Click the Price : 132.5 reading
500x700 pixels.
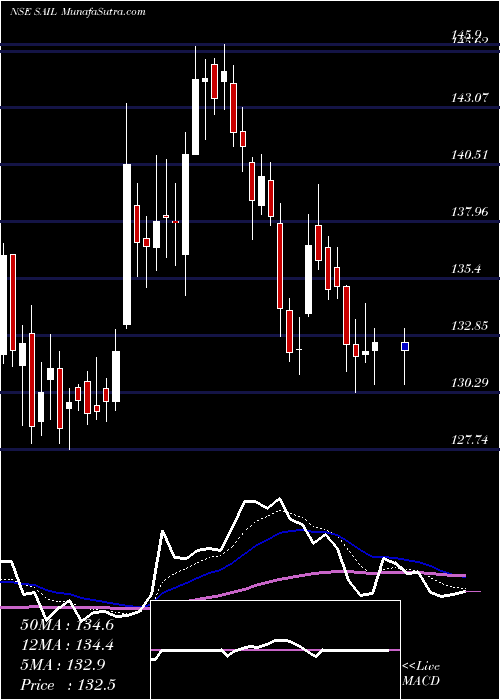point(67,685)
